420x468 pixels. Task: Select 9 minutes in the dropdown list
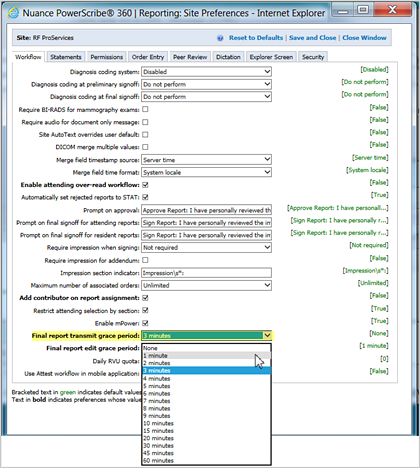pos(206,416)
